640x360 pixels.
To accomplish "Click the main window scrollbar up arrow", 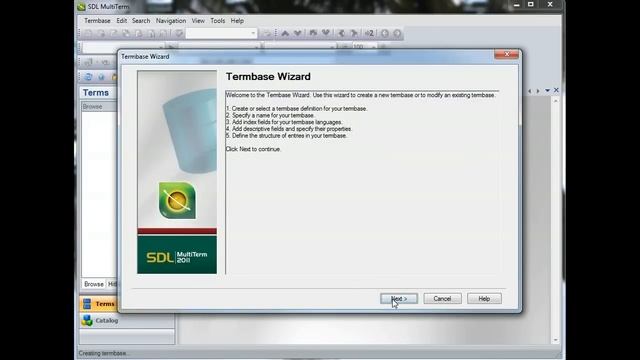I will 556,100.
